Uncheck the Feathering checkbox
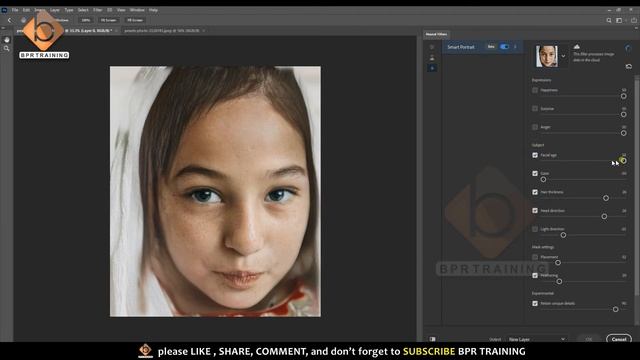This screenshot has height=360, width=640. [x=535, y=276]
